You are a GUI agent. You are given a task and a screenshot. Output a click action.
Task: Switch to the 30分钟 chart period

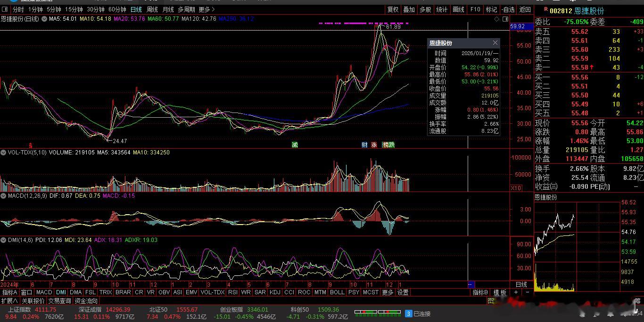pos(96,9)
